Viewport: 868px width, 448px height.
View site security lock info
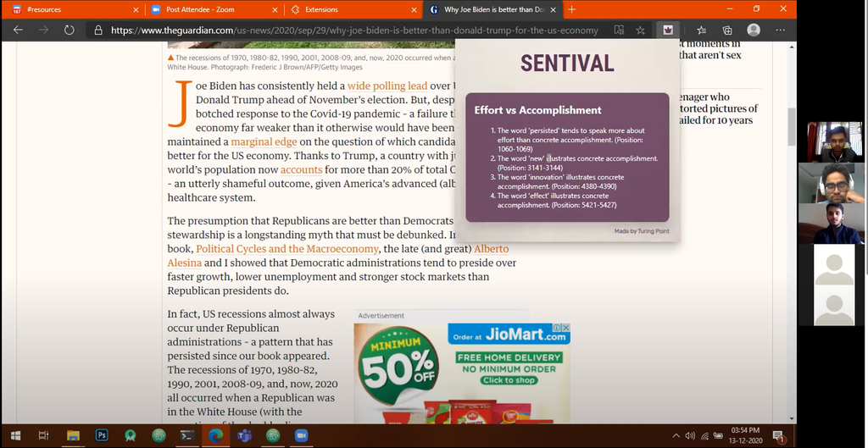[98, 30]
